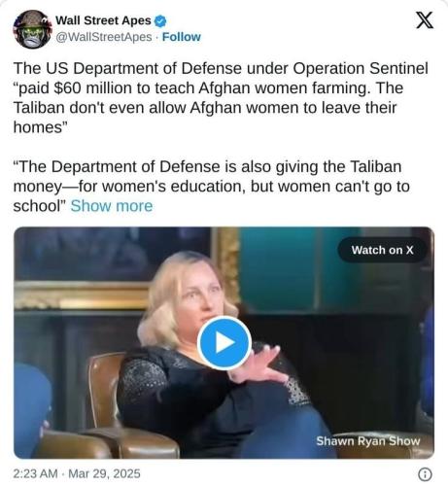Click the Shawn Ryan Show watermark
This screenshot has width=448, height=486.
pos(368,441)
